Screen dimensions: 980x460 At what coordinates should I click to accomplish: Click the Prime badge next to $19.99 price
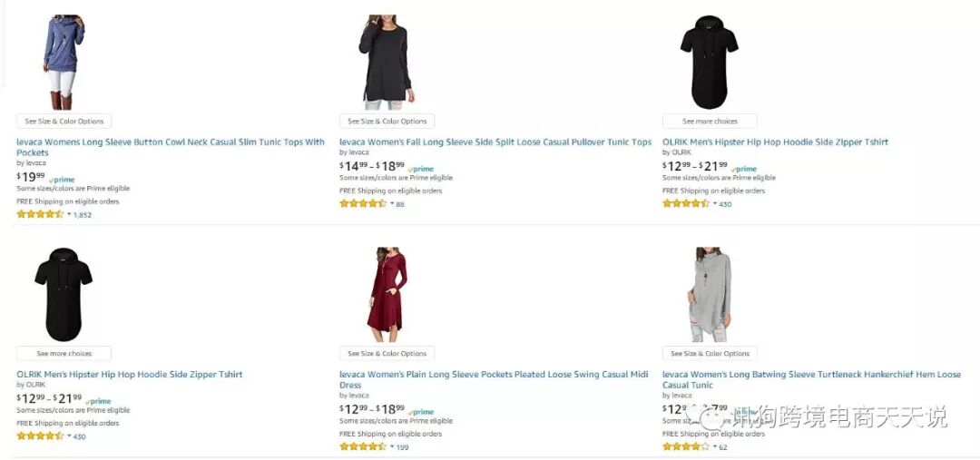(x=62, y=180)
